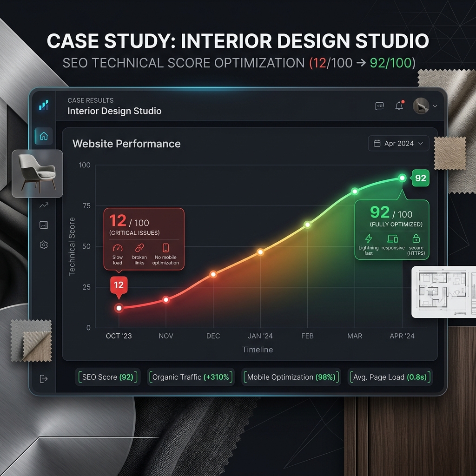Screen dimensions: 476x476
Task: Click the SEO Score (92) chip
Action: coord(108,377)
